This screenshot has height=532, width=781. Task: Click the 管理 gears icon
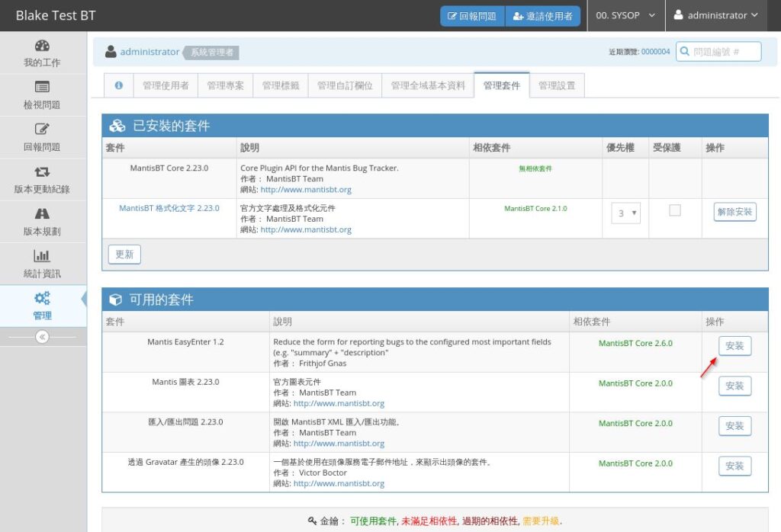click(42, 298)
